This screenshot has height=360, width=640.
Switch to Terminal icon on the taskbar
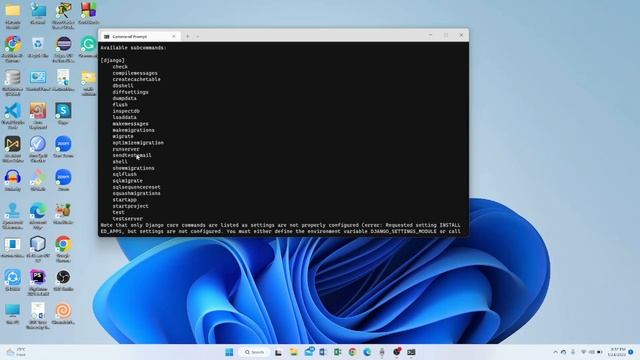point(411,352)
